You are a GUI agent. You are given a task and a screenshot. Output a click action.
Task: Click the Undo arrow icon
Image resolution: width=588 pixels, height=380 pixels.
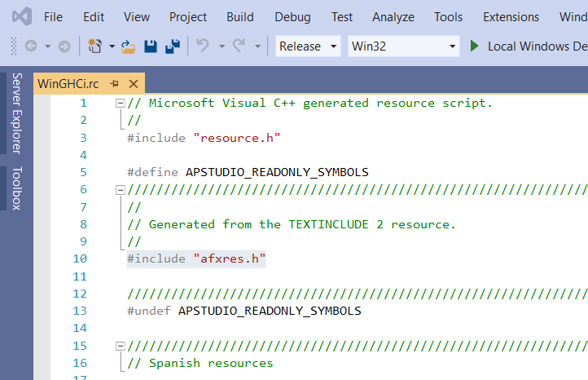[204, 46]
